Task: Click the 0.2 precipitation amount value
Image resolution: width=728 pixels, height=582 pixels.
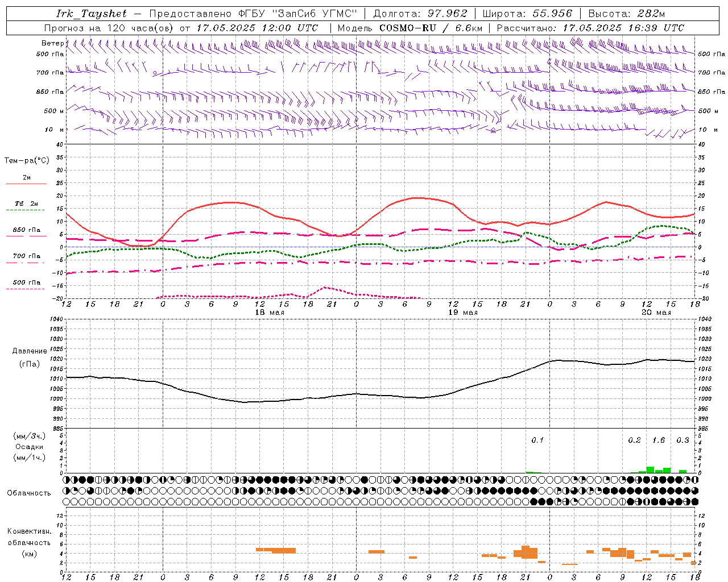Action: coord(634,440)
